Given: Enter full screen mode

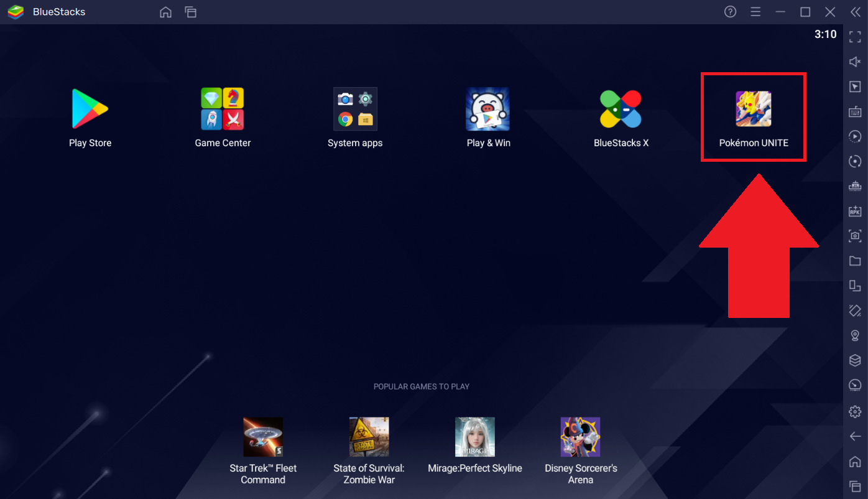Looking at the screenshot, I should (x=855, y=37).
